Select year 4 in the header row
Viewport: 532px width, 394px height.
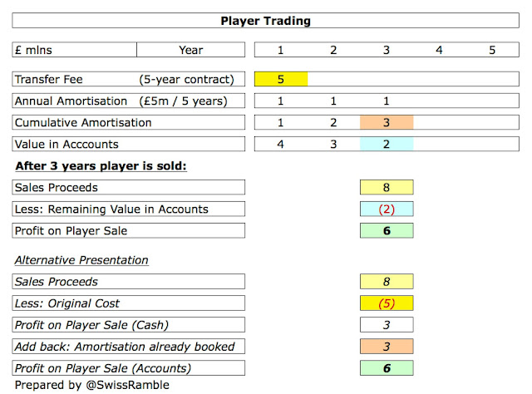click(x=439, y=50)
